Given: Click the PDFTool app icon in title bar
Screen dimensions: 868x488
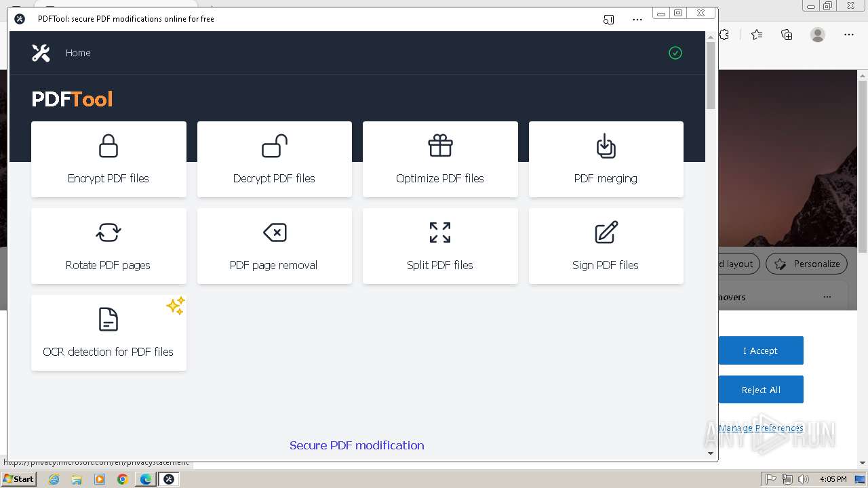Looking at the screenshot, I should (x=20, y=19).
